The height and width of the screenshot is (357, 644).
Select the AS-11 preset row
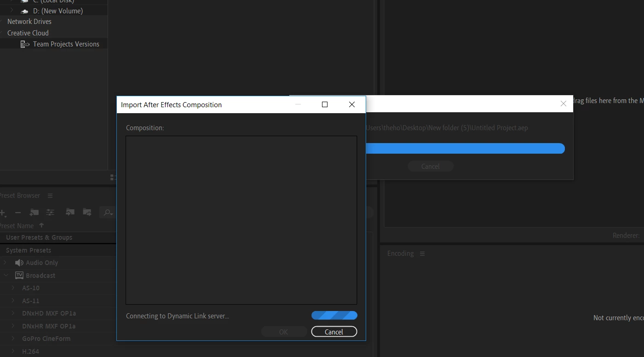pos(58,301)
